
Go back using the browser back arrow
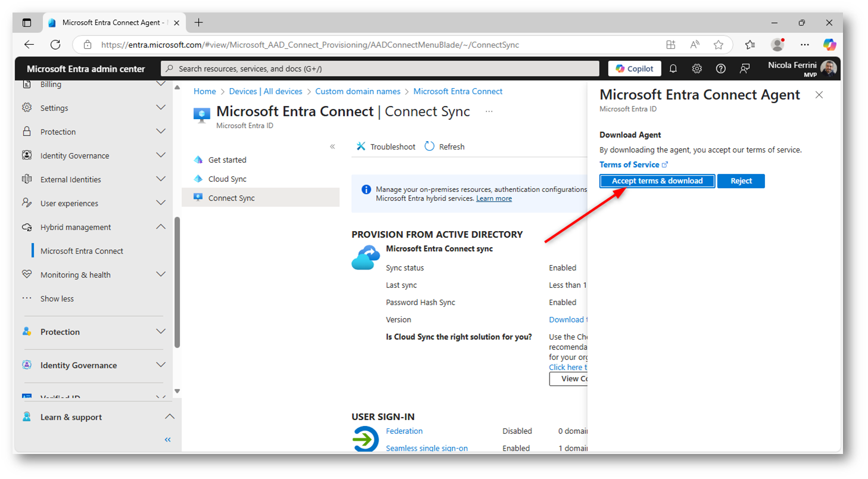(29, 45)
